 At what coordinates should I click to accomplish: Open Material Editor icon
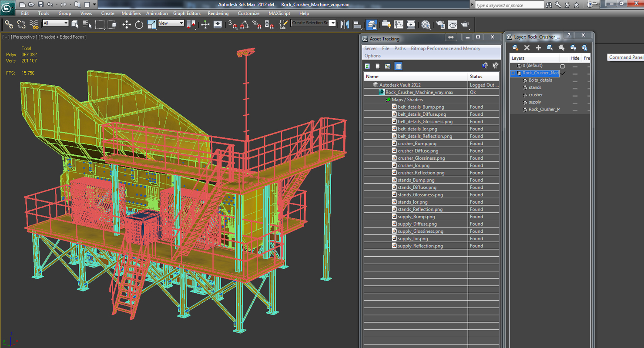(426, 24)
